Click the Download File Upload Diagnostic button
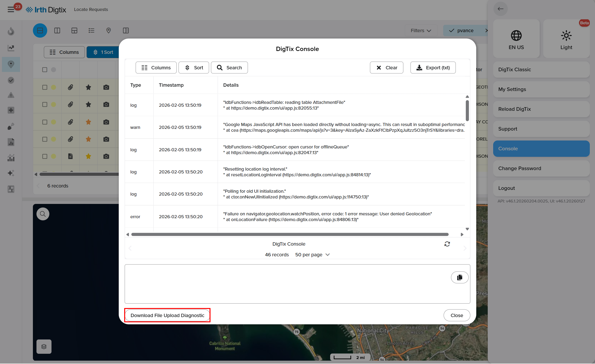The width and height of the screenshot is (595, 364). tap(167, 315)
